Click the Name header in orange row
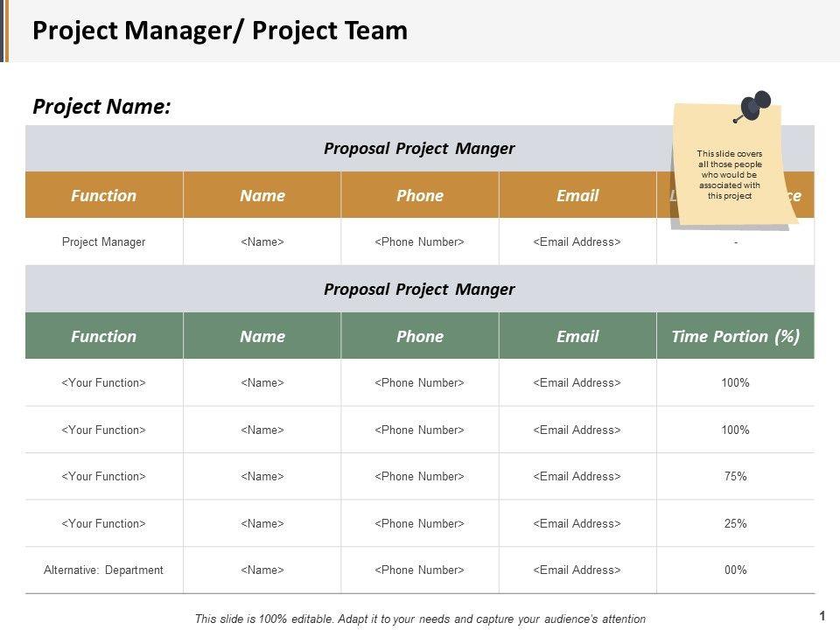The image size is (840, 630). [x=262, y=195]
